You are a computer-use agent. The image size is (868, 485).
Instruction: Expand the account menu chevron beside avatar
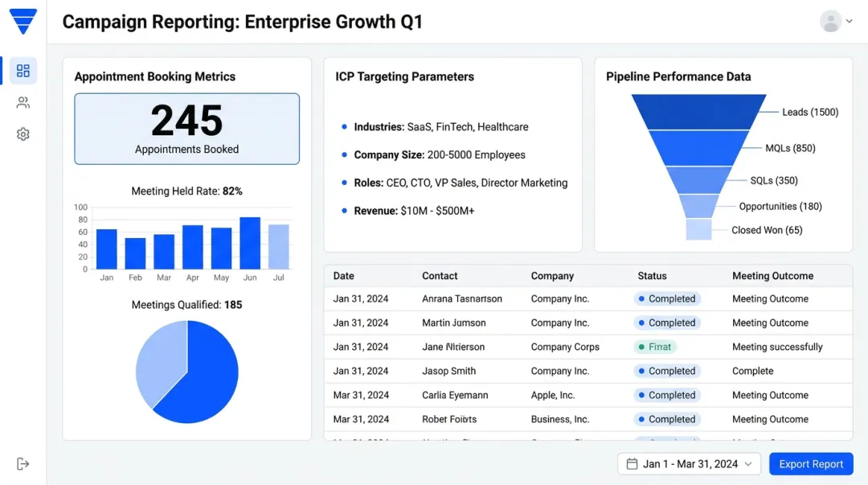click(850, 21)
